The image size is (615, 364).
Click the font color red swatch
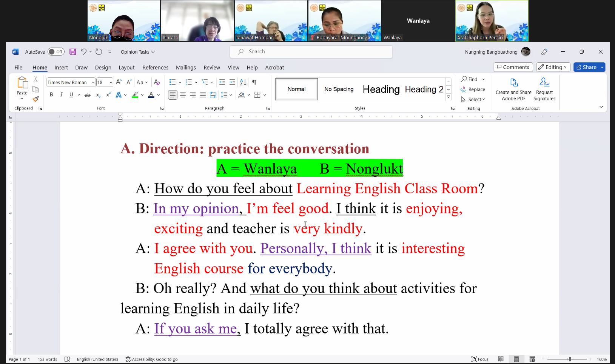(151, 95)
